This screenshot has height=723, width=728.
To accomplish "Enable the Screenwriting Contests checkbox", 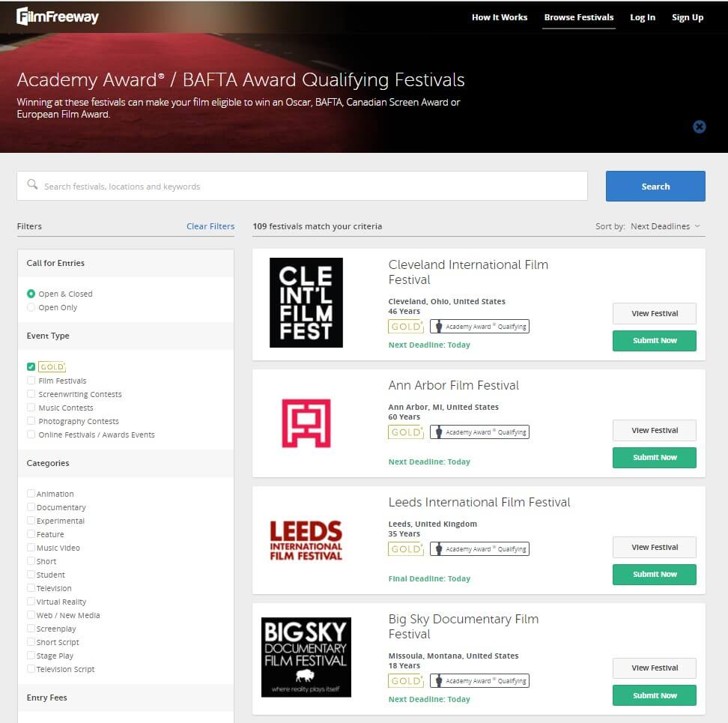I will 31,394.
